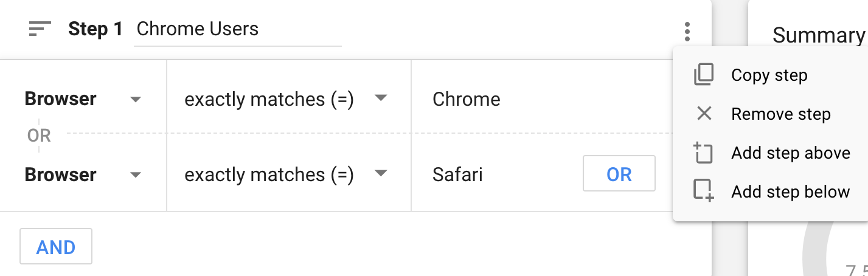
Task: Click the Safari value field
Action: (x=496, y=174)
